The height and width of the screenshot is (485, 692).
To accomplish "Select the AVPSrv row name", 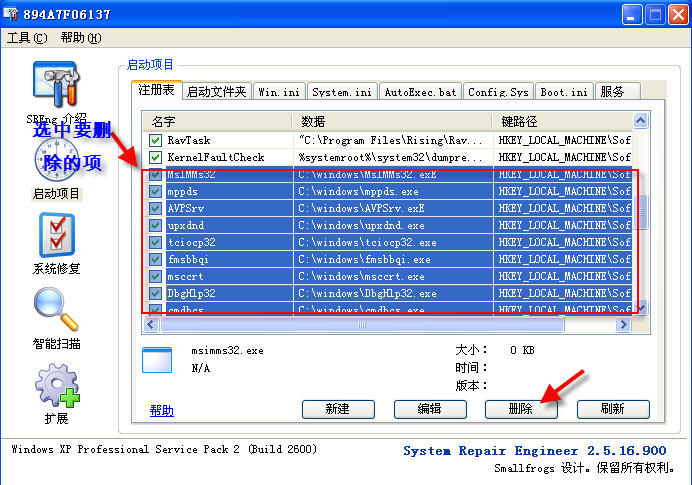I will tap(185, 208).
